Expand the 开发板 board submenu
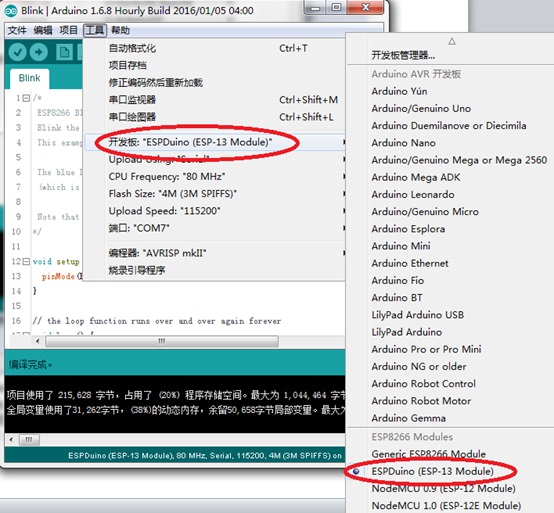This screenshot has width=554, height=513. pyautogui.click(x=214, y=142)
